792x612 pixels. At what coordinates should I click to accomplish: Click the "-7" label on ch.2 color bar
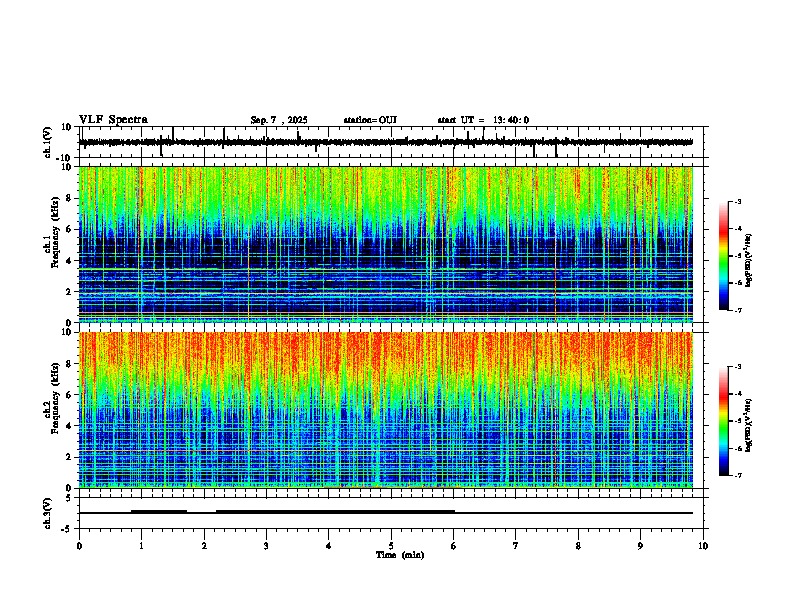click(x=737, y=475)
